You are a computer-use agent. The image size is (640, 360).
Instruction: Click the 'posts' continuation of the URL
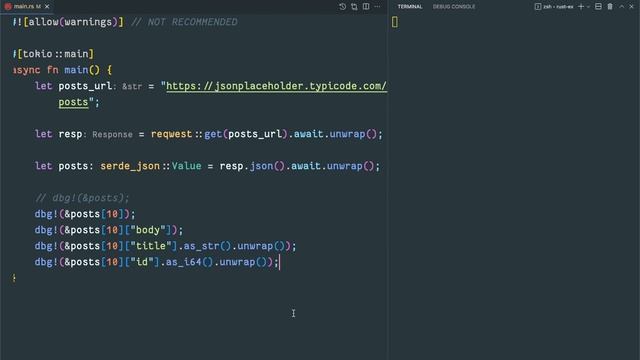pyautogui.click(x=73, y=102)
